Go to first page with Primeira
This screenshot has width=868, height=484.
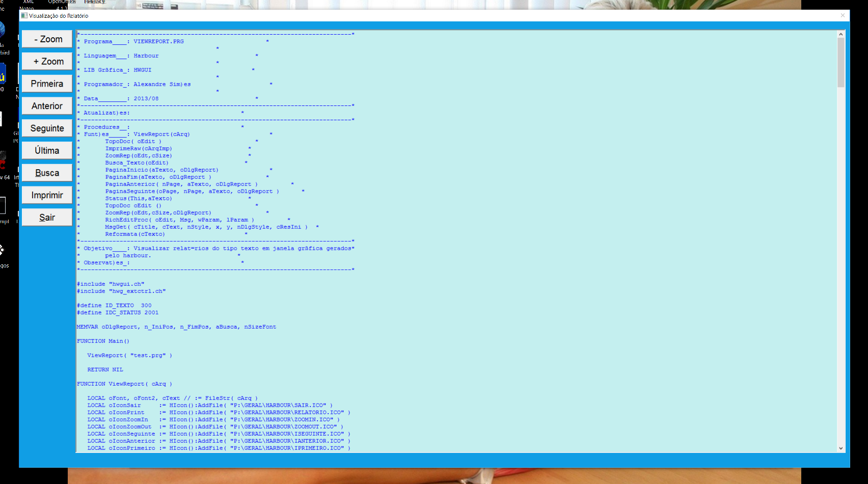[x=47, y=84]
